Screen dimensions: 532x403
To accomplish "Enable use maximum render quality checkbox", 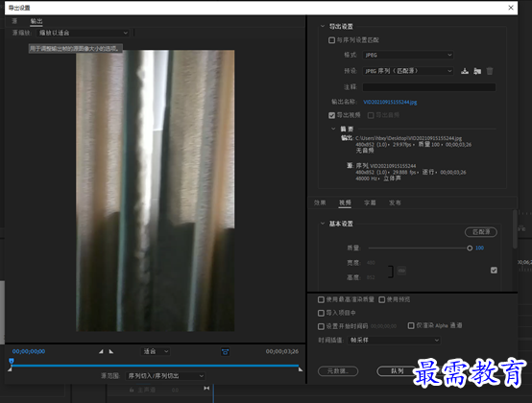I will [321, 299].
